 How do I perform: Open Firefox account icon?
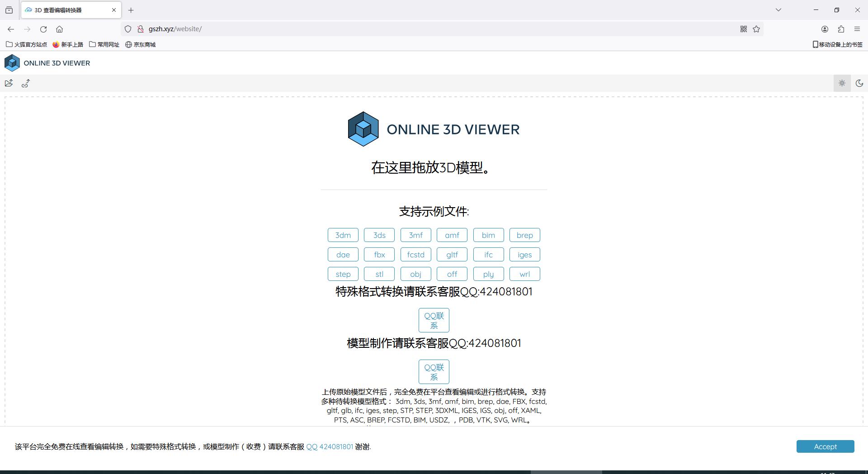point(825,29)
